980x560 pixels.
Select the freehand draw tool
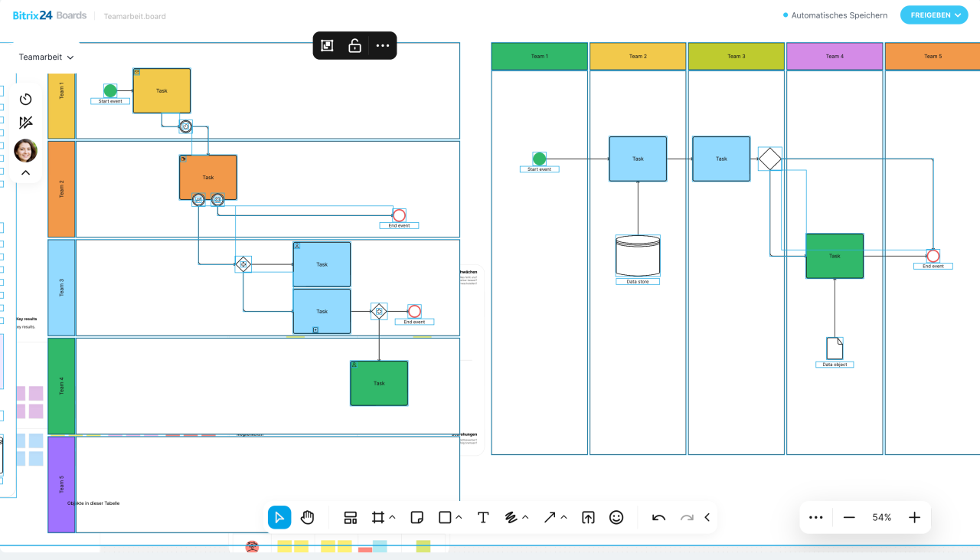point(511,517)
